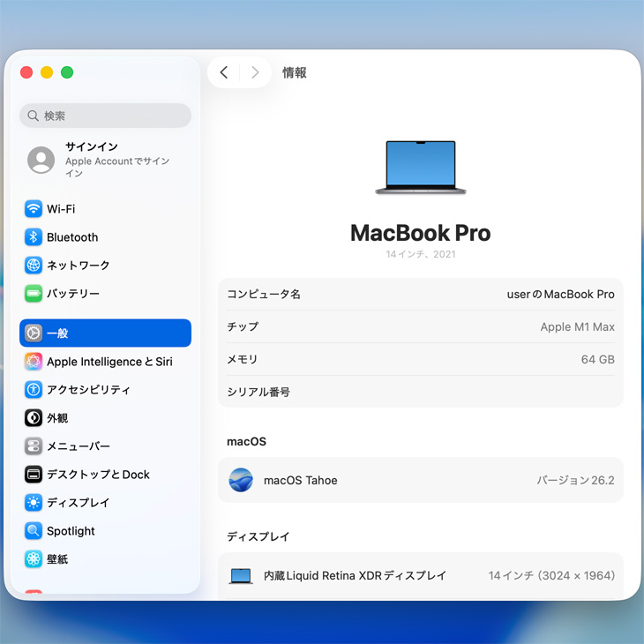Click the macOS Tahoe version row
The width and height of the screenshot is (644, 644).
point(420,481)
